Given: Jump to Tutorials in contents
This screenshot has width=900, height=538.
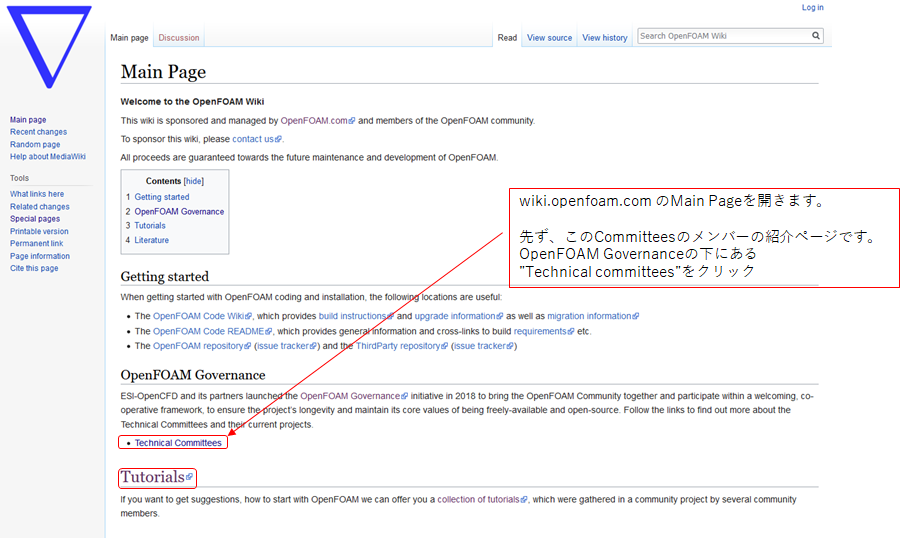Looking at the screenshot, I should click(x=150, y=226).
